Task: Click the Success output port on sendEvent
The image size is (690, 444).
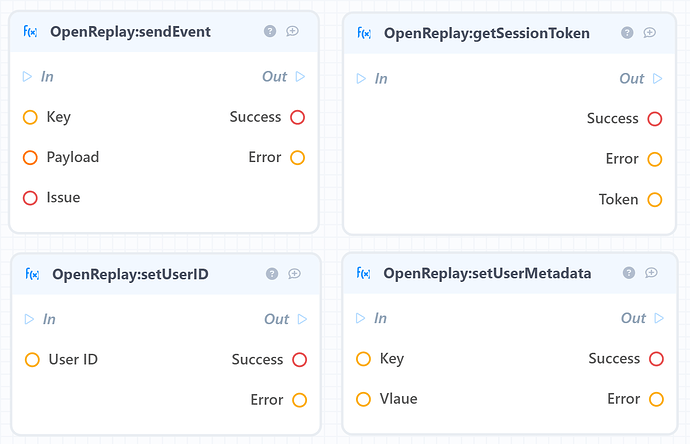Action: click(x=297, y=117)
